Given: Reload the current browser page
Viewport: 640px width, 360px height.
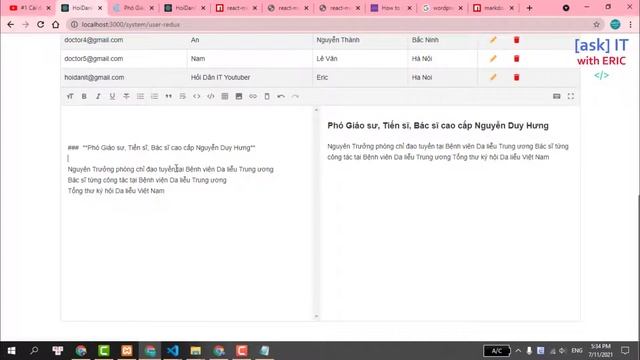Looking at the screenshot, I should click(40, 24).
